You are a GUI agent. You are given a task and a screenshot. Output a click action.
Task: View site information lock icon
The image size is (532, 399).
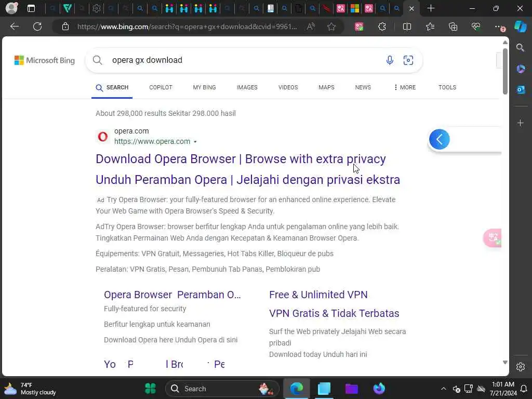pyautogui.click(x=65, y=26)
